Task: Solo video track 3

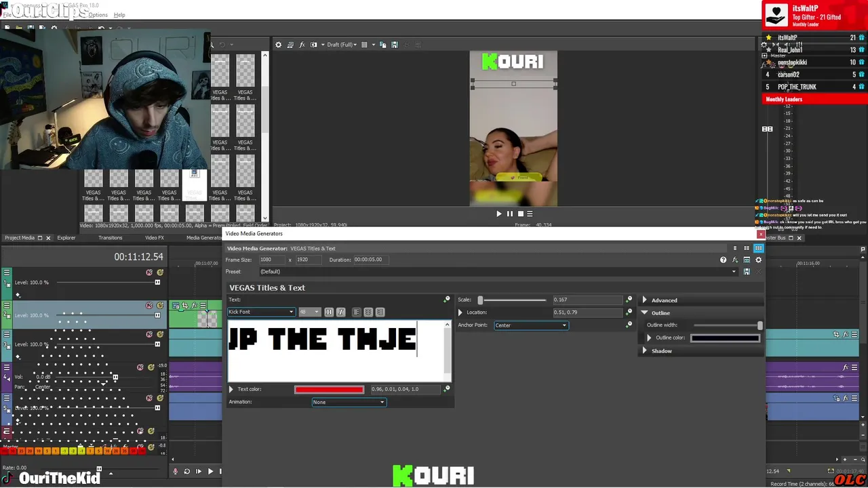Action: click(160, 334)
